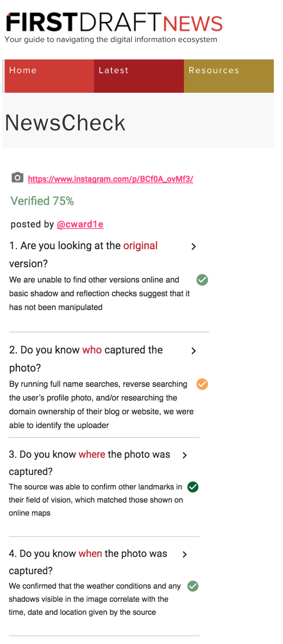This screenshot has width=283, height=644.
Task: Toggle the green checkmark for when captured
Action: coord(193,586)
